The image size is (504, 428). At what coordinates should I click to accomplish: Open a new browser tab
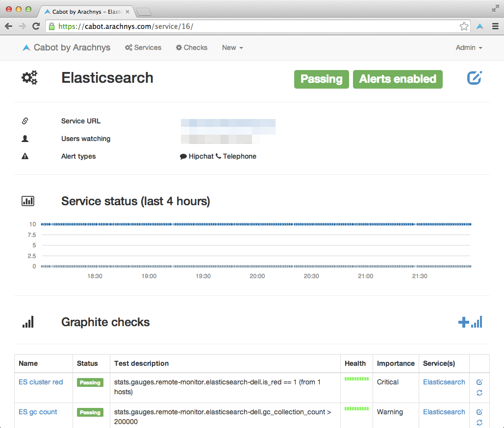[143, 12]
